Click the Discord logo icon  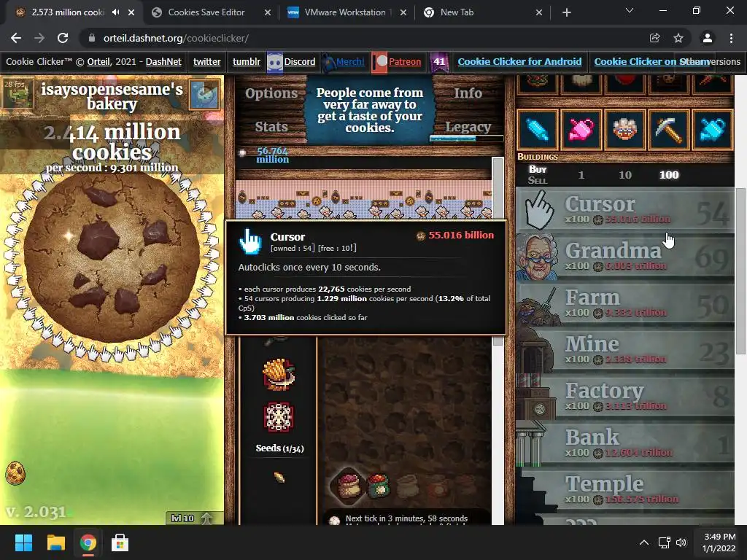point(275,62)
